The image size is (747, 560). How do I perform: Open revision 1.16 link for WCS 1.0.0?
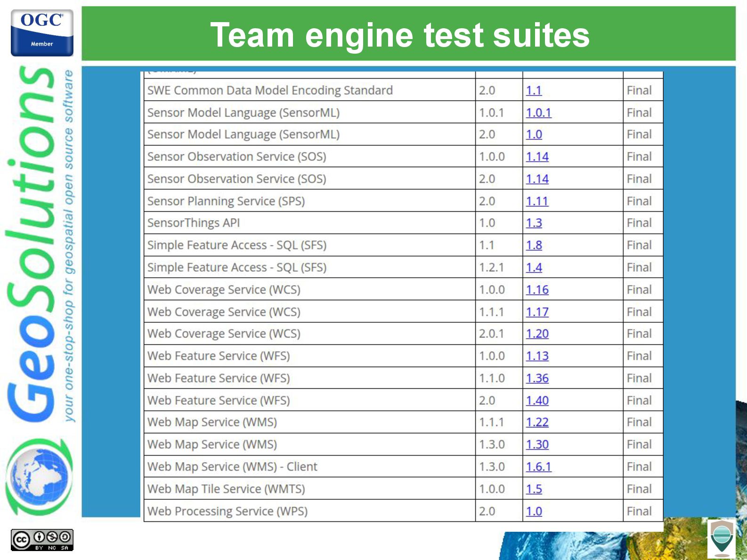pos(537,289)
